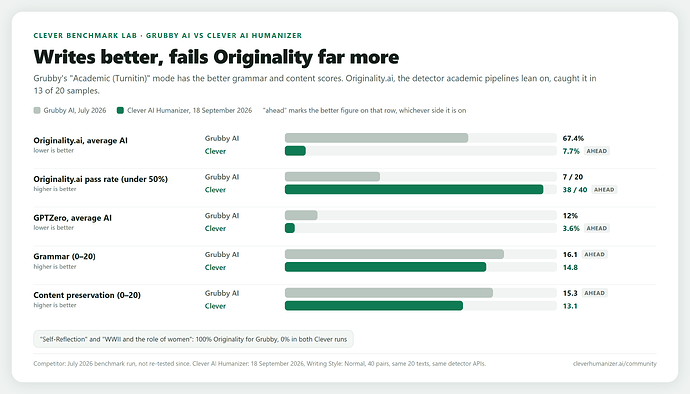Click the AHEAD badge next to 15.3
The width and height of the screenshot is (690, 394).
pyautogui.click(x=595, y=293)
